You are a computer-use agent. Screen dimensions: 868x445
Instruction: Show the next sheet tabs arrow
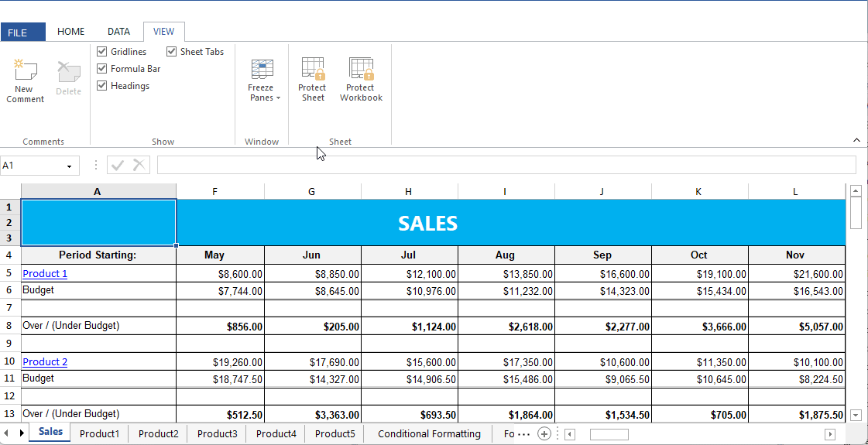click(x=22, y=433)
